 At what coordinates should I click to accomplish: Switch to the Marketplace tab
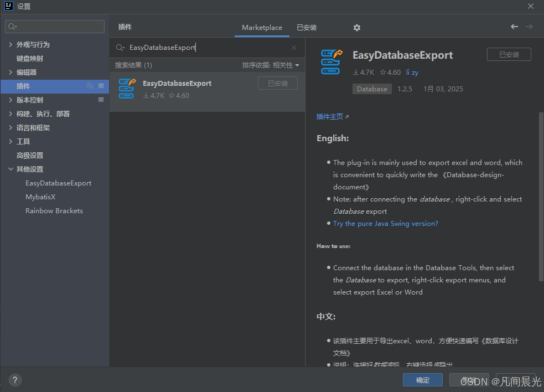coord(262,28)
